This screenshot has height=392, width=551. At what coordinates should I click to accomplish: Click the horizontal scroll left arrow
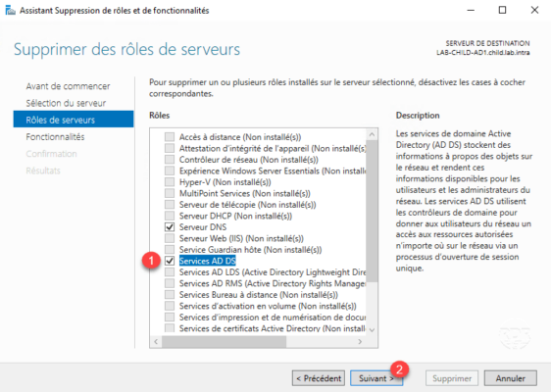tap(156, 341)
